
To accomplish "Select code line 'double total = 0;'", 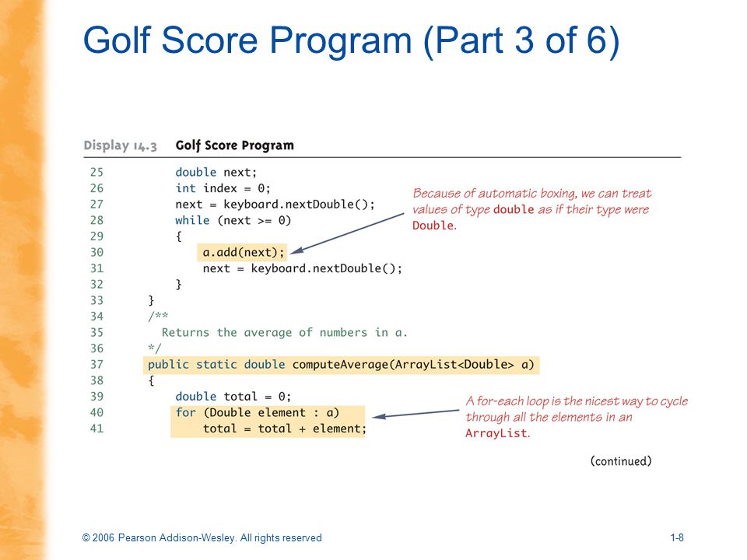I will click(x=233, y=396).
